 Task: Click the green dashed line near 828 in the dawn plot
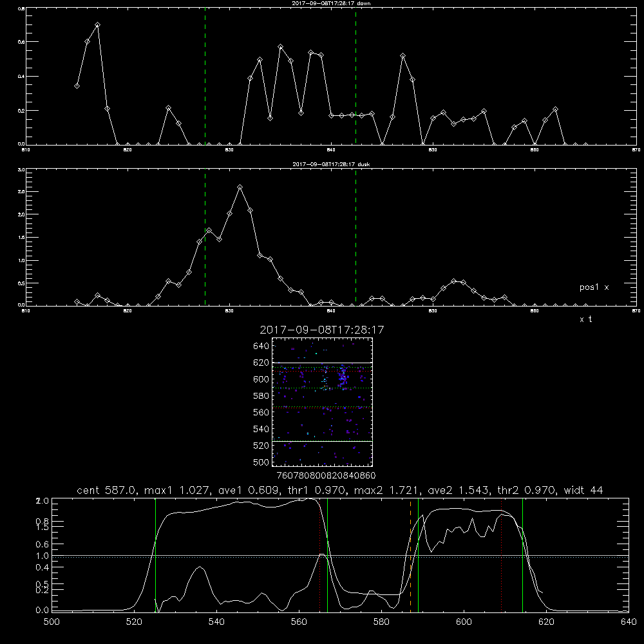point(205,76)
